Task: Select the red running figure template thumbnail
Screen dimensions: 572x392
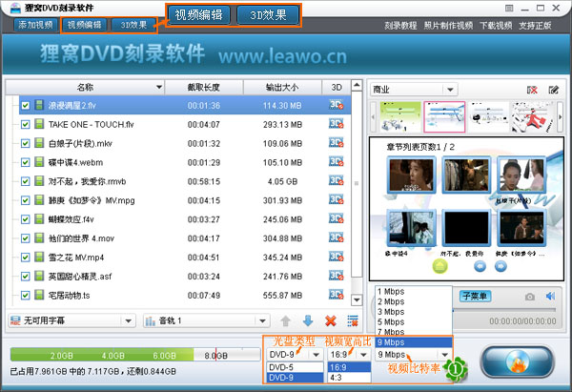Action: pyautogui.click(x=532, y=116)
